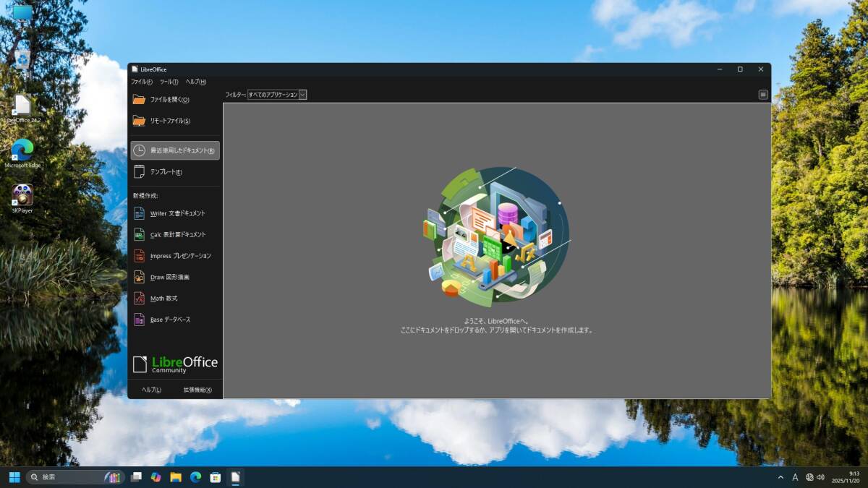Click the open file folder icon

139,100
